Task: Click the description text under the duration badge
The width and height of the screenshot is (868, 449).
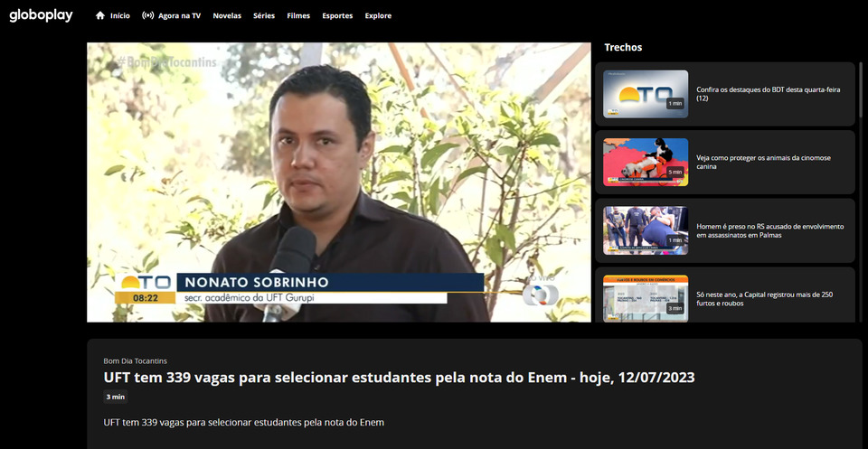Action: pos(243,423)
